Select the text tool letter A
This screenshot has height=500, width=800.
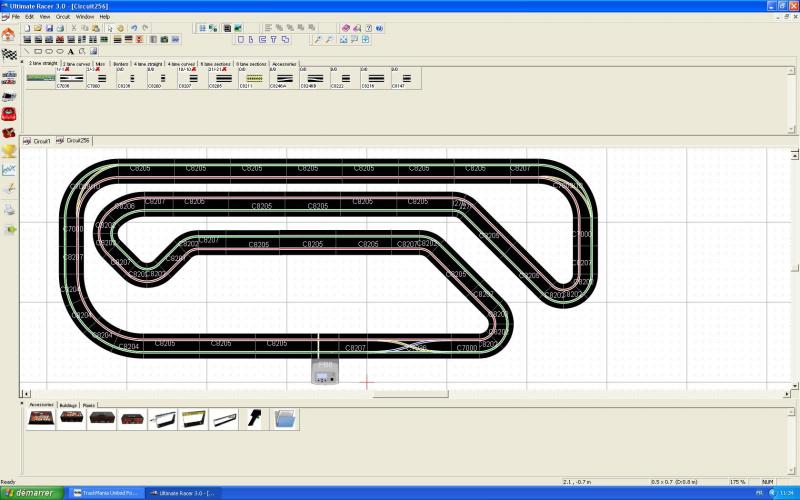click(x=71, y=50)
